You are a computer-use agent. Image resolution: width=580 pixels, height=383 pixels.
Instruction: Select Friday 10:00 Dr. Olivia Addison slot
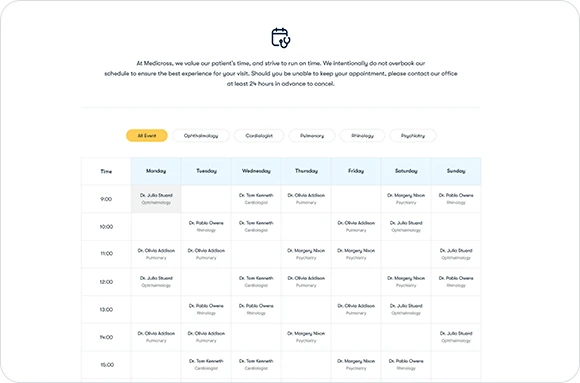(356, 226)
